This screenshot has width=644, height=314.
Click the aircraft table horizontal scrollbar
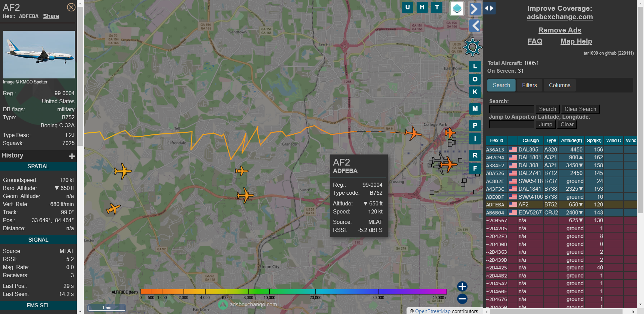pyautogui.click(x=557, y=311)
